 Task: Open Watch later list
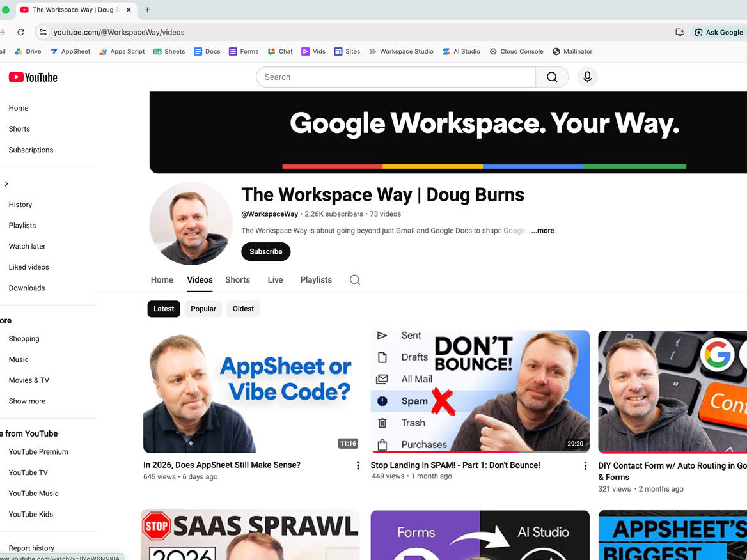[x=27, y=246]
